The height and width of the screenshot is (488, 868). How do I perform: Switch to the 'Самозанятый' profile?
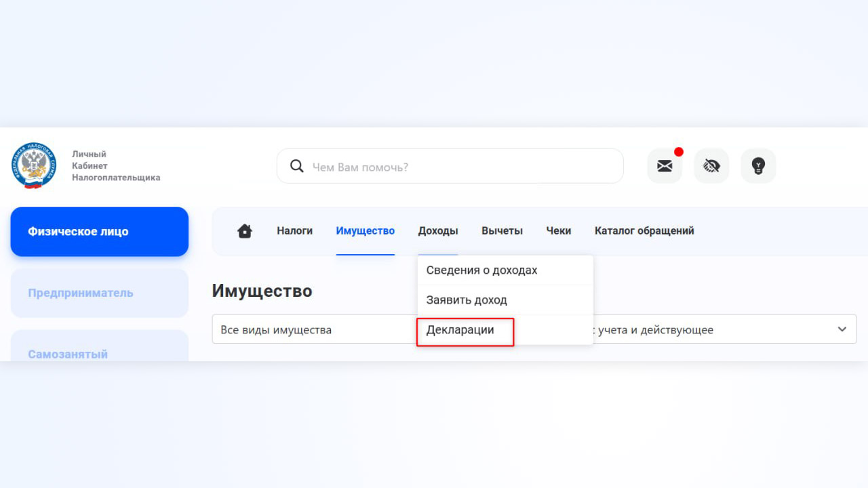click(x=99, y=350)
